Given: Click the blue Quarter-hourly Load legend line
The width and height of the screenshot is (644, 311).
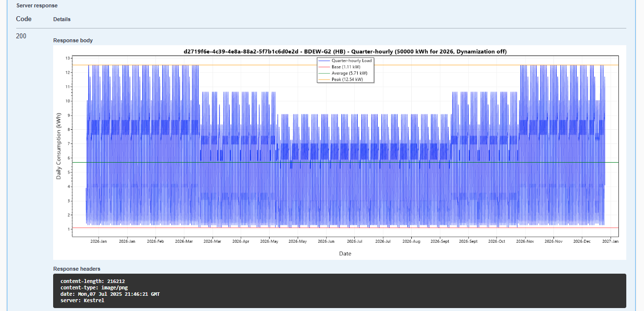Looking at the screenshot, I should pos(324,60).
